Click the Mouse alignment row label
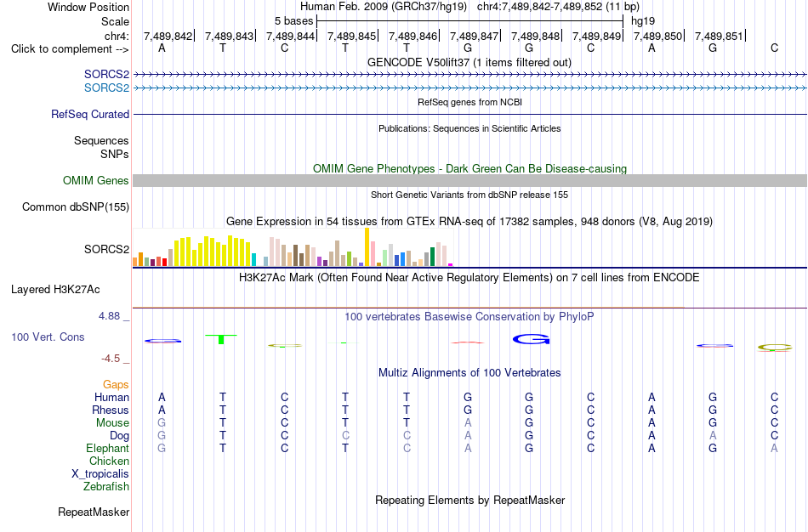Screen dimensions: 808x532 [x=112, y=423]
